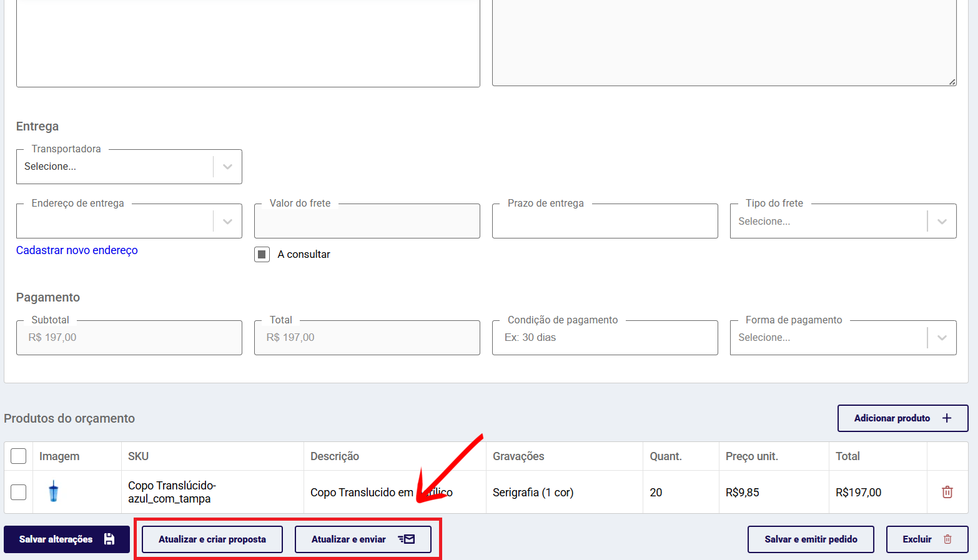Image resolution: width=978 pixels, height=560 pixels.
Task: Click Salvar e emitir pedido
Action: tap(811, 539)
